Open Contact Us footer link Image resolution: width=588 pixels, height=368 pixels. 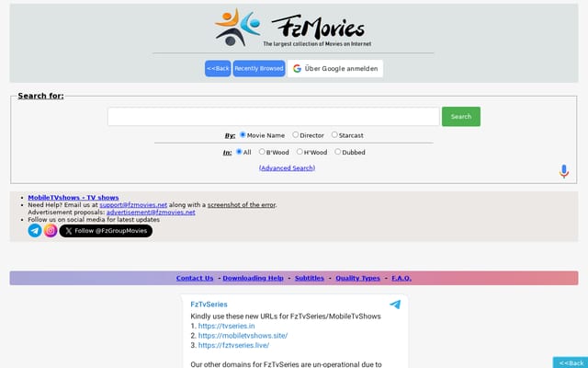(x=195, y=278)
